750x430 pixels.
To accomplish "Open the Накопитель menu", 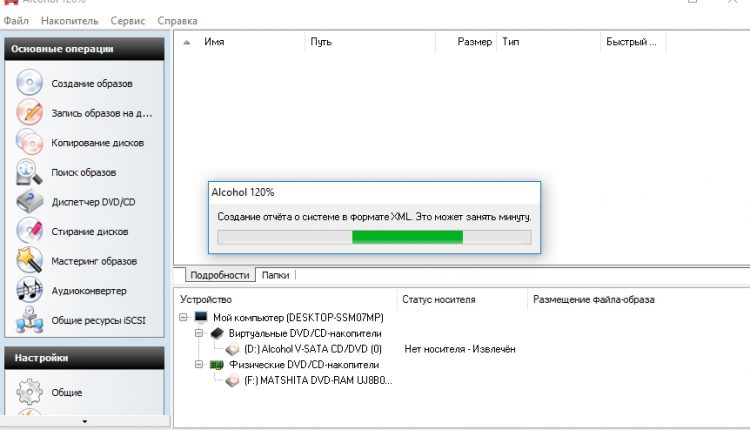I will 69,21.
